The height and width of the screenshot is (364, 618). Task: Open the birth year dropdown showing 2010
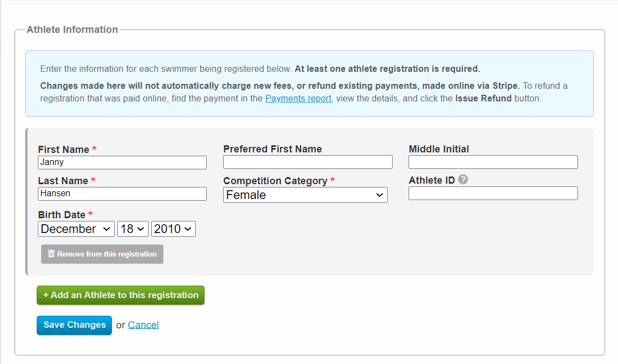[173, 229]
